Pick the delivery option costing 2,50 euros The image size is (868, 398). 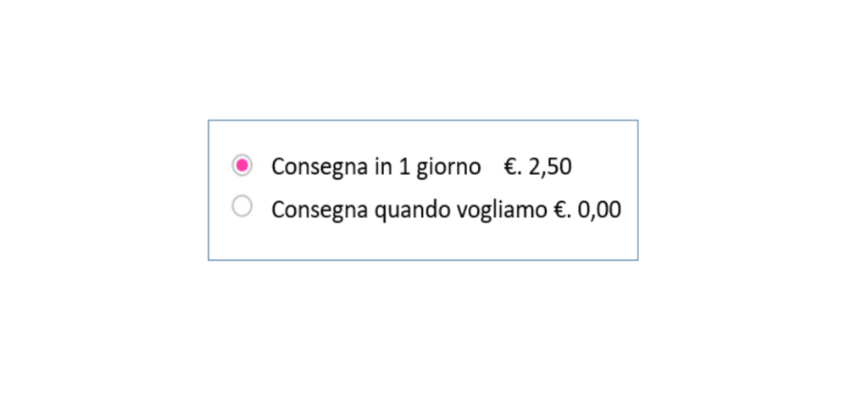tap(242, 165)
